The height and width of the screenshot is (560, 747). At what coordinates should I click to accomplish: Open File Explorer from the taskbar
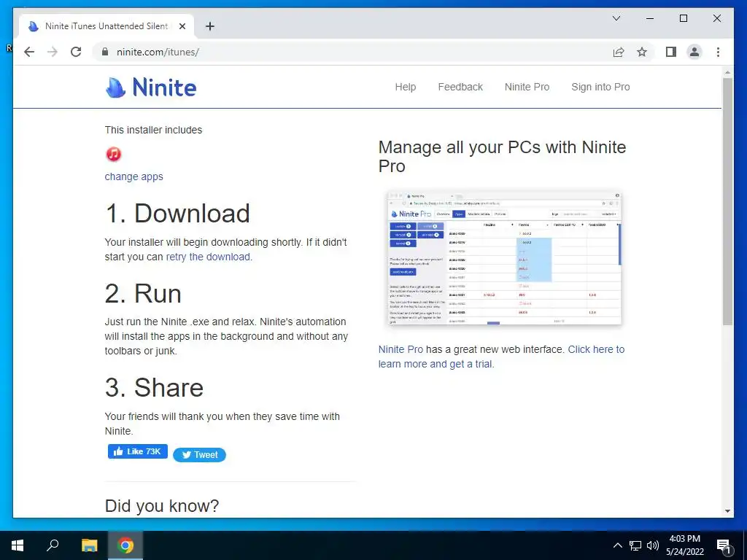coord(89,545)
